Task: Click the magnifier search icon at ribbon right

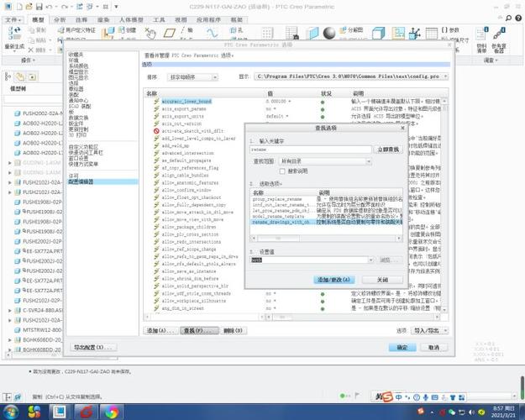Action: click(508, 18)
